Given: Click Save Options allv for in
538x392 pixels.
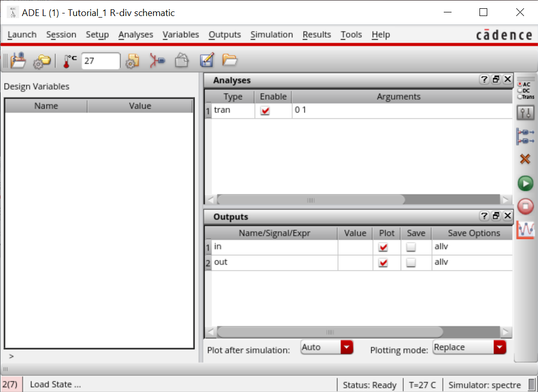Looking at the screenshot, I should click(472, 247).
